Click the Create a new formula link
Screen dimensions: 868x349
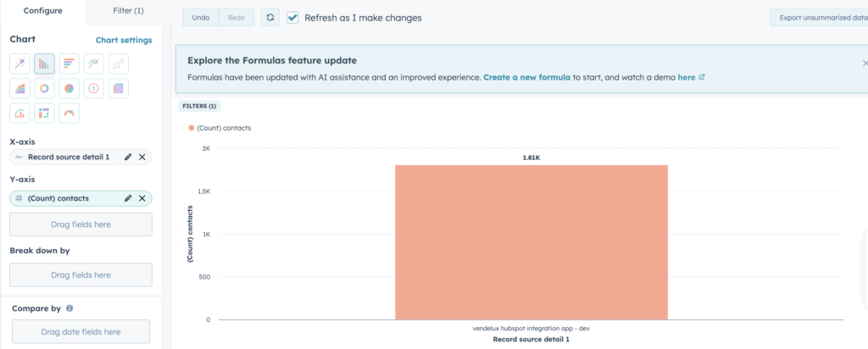point(527,77)
